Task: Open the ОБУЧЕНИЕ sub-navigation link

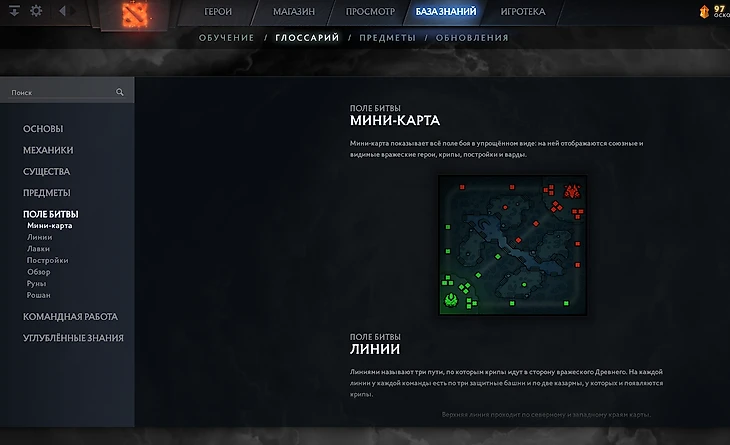Action: [226, 38]
